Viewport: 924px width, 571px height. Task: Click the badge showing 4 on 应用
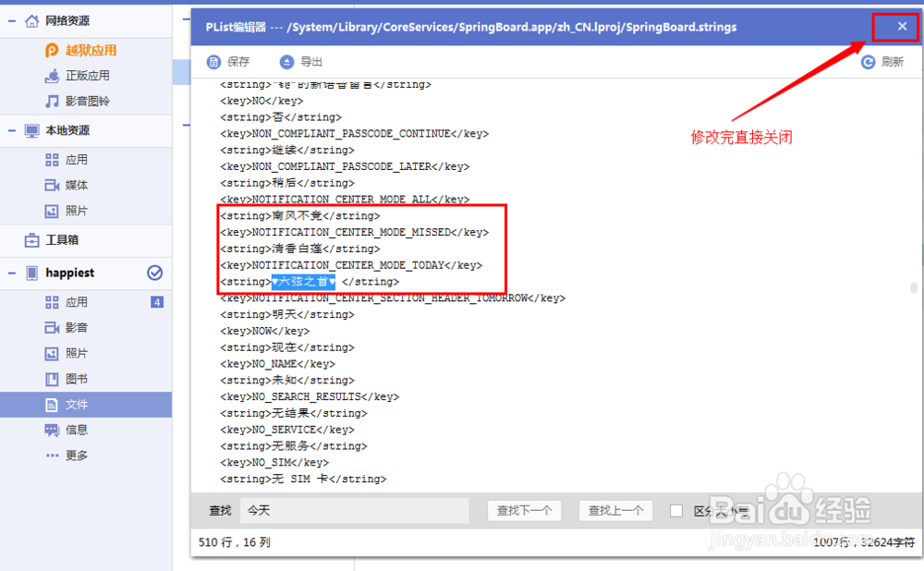(x=159, y=301)
